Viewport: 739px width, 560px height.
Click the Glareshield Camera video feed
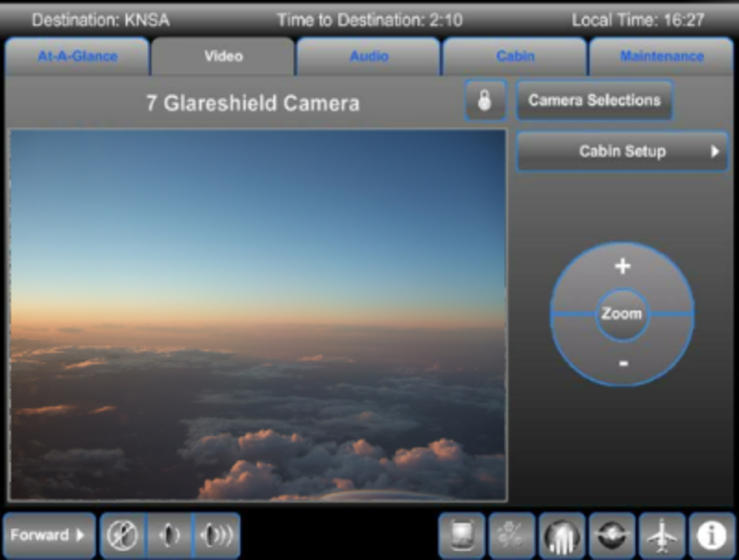pyautogui.click(x=258, y=315)
